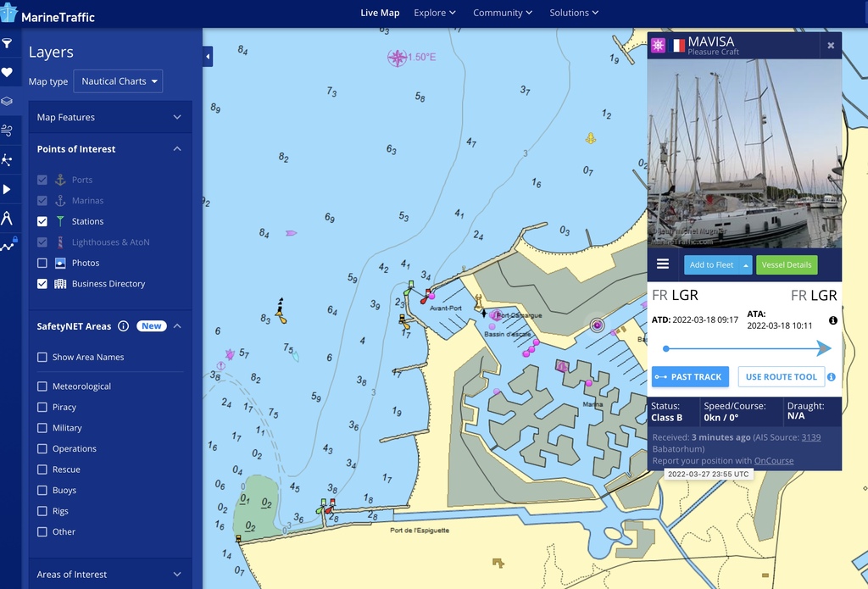868x589 pixels.
Task: Open the Explore menu
Action: (435, 13)
